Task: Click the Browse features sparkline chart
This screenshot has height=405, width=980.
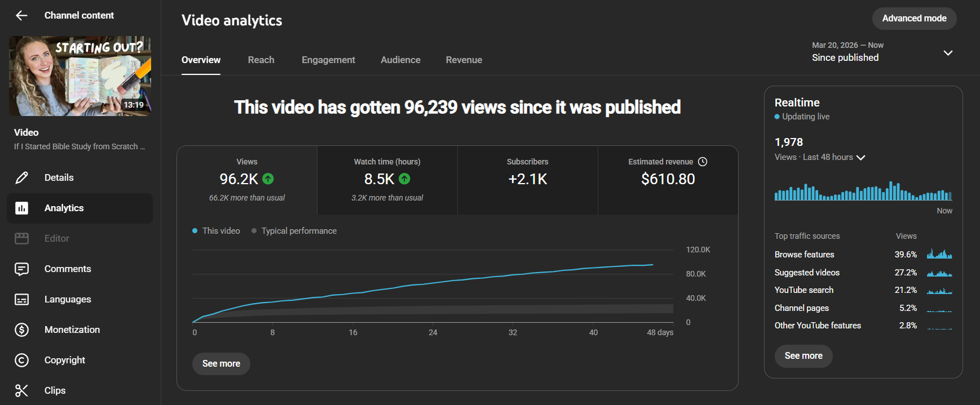Action: coord(939,254)
